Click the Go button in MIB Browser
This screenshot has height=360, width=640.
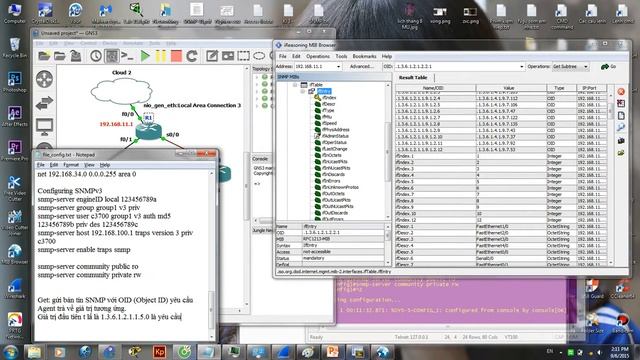point(609,67)
